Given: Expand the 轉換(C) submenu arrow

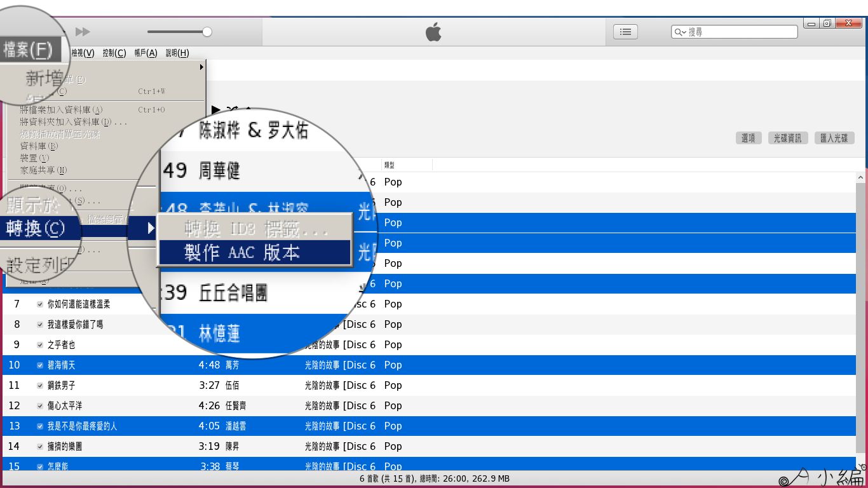Looking at the screenshot, I should pyautogui.click(x=151, y=227).
